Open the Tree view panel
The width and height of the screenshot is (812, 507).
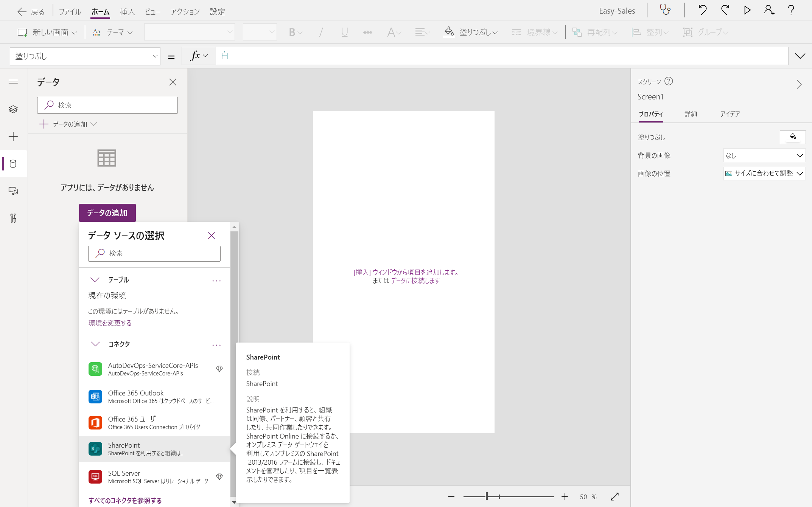click(13, 109)
